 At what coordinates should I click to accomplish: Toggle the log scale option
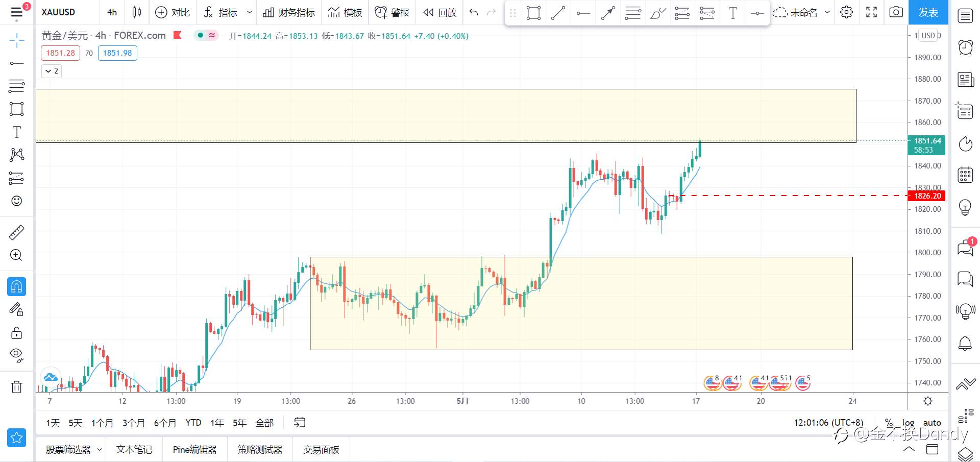[908, 423]
